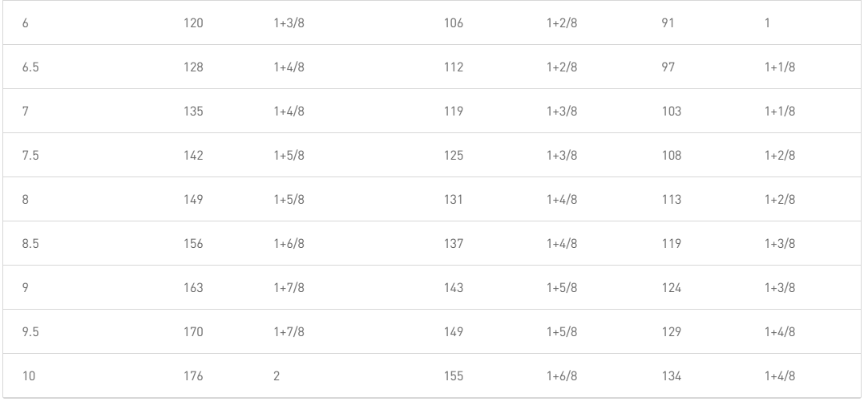Select the 9.5 size cell
868x418 pixels.
30,332
